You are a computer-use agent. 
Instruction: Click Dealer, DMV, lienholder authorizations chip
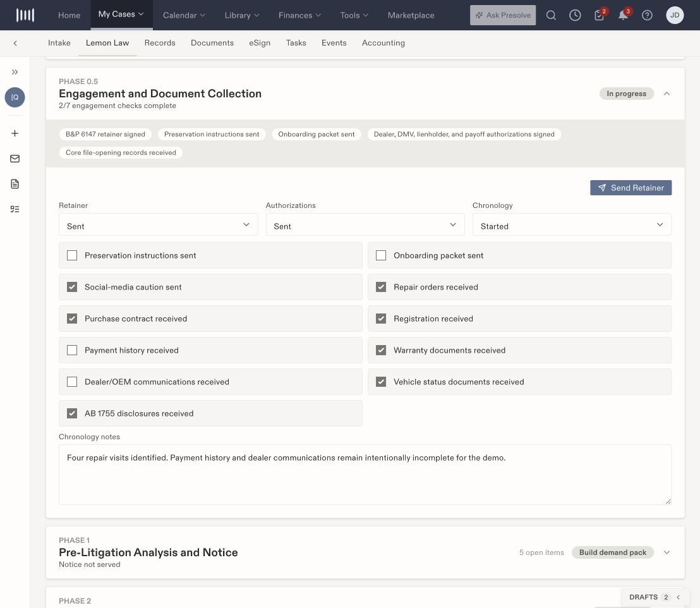(x=464, y=134)
